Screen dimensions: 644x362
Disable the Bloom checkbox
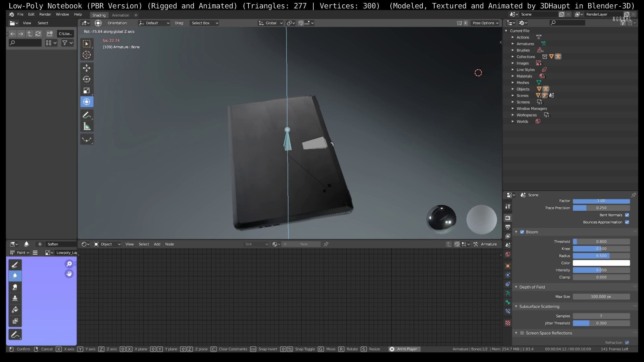click(522, 232)
